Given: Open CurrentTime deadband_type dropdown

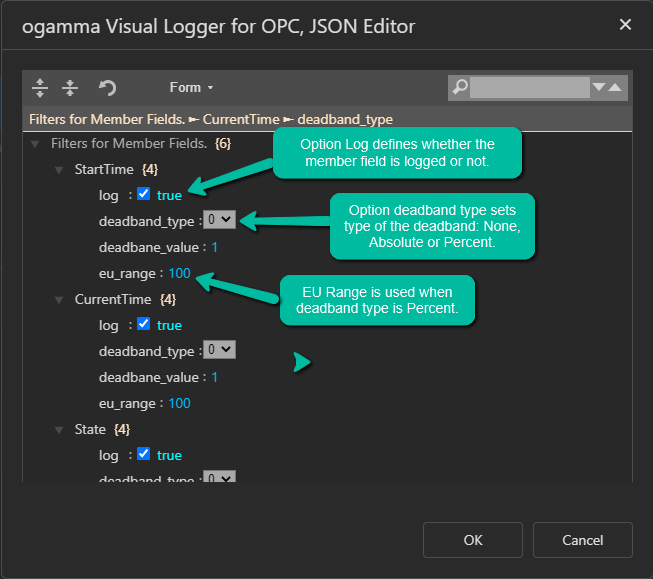Looking at the screenshot, I should click(219, 350).
